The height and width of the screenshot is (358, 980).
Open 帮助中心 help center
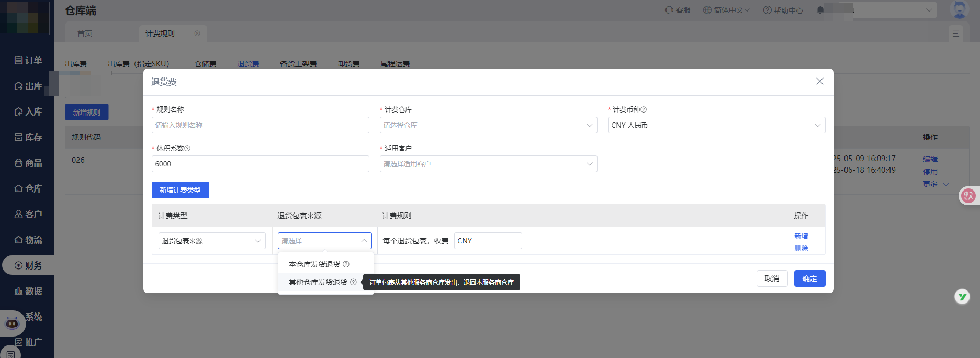point(783,10)
